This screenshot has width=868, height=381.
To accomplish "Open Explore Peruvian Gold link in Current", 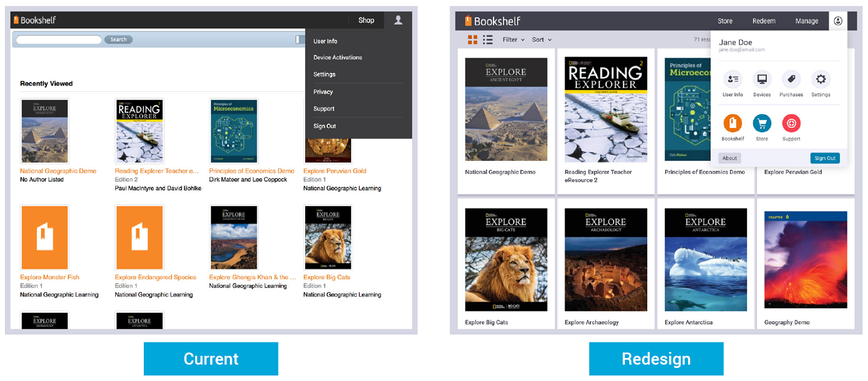I will pyautogui.click(x=335, y=171).
